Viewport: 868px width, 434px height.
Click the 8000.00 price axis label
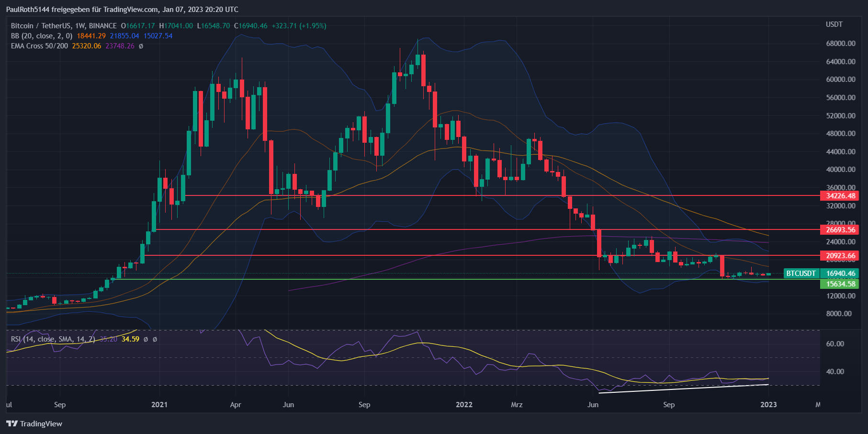tap(839, 314)
